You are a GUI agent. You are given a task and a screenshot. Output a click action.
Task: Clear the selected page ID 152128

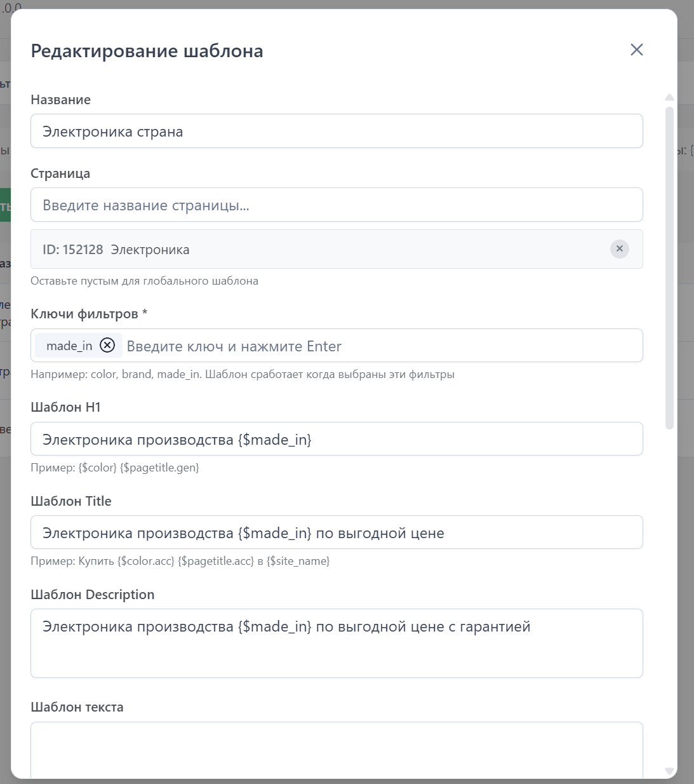(619, 248)
